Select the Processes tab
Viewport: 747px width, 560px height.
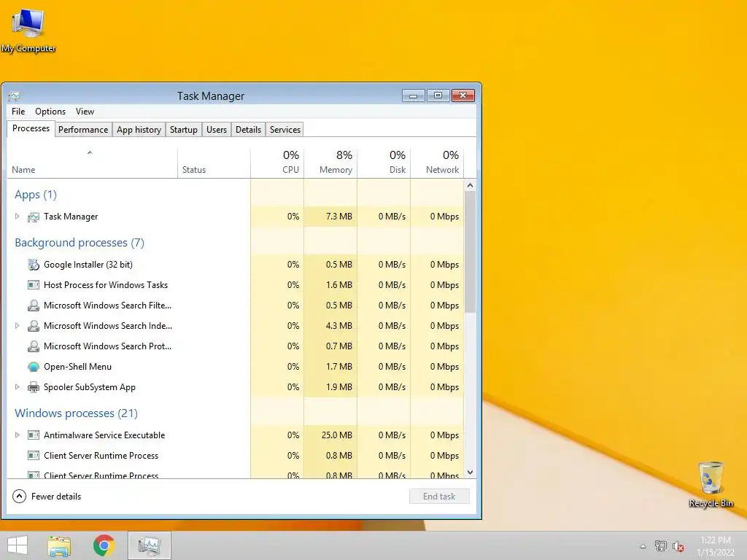tap(31, 128)
